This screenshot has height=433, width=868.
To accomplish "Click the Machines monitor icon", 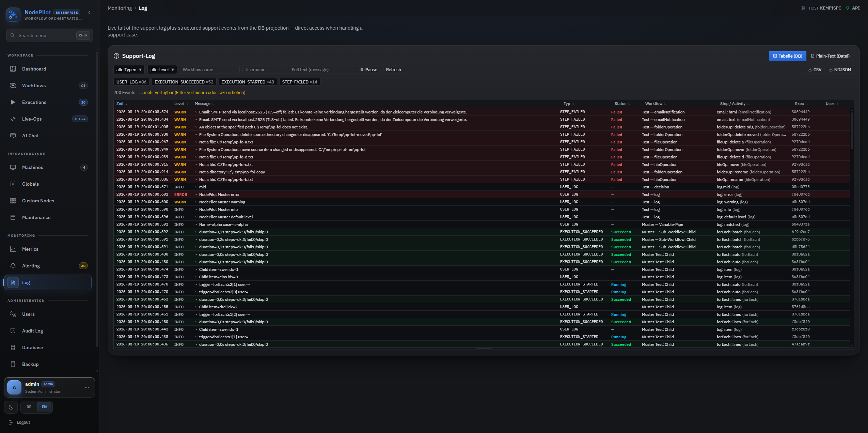I will [x=13, y=167].
